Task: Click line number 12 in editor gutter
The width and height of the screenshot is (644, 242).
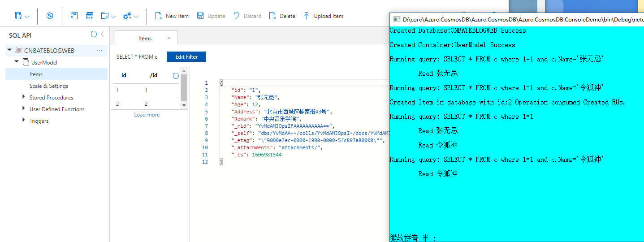Action: click(x=205, y=162)
